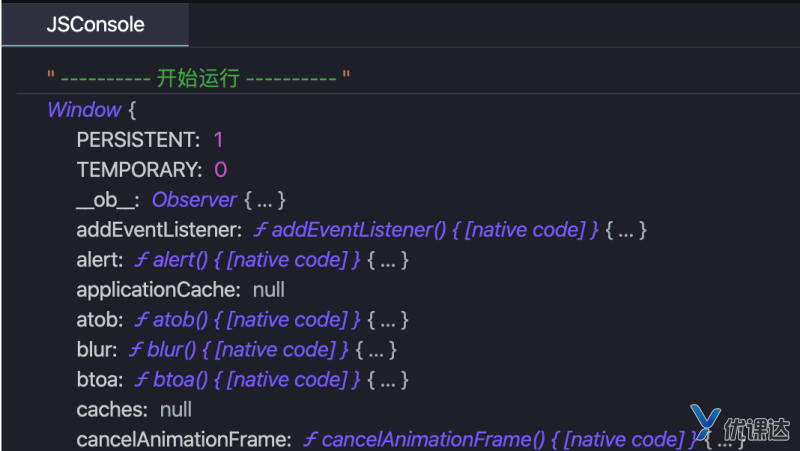This screenshot has height=451, width=800.
Task: Expand the braces ending the addEventListener row
Action: pyautogui.click(x=628, y=230)
